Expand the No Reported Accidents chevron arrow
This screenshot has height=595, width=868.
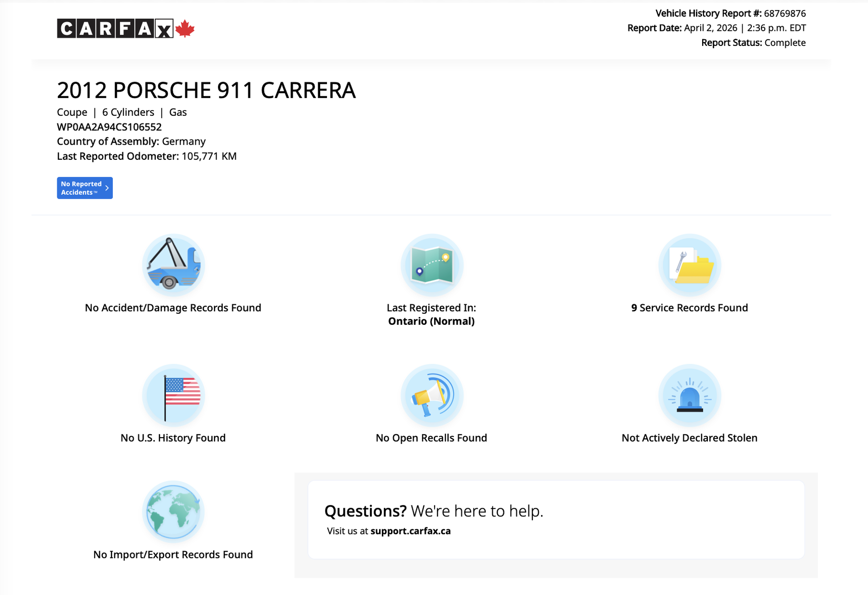[x=107, y=188]
